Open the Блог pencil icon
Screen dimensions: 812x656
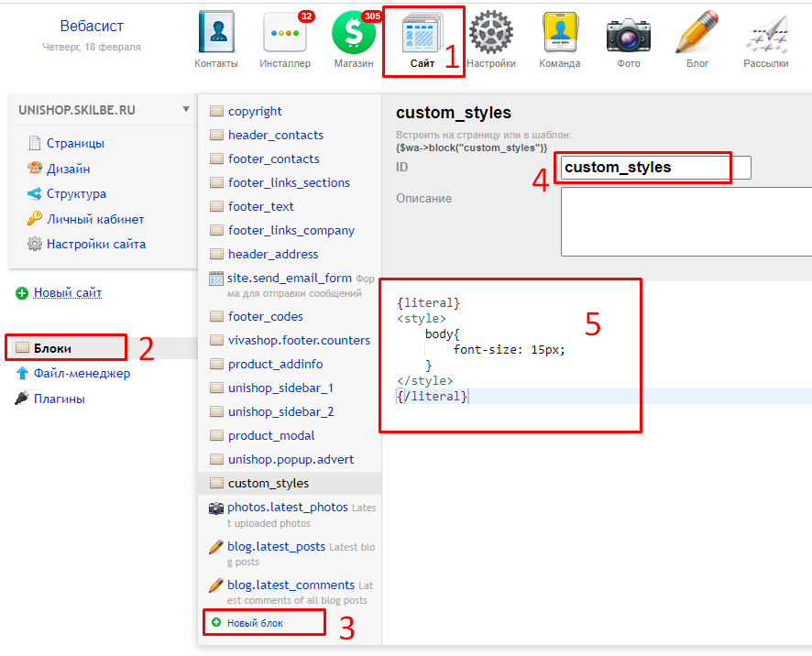click(697, 35)
